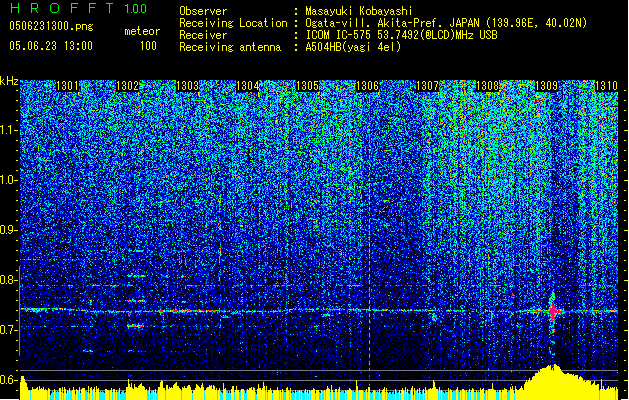Screen dimensions: 629x400
Task: Click the 1310 time marker
Action: tap(606, 86)
